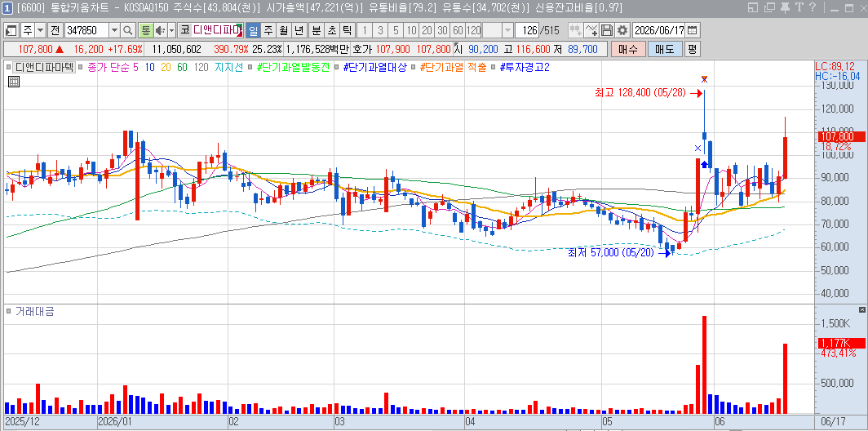Select period button 5

tap(396, 30)
